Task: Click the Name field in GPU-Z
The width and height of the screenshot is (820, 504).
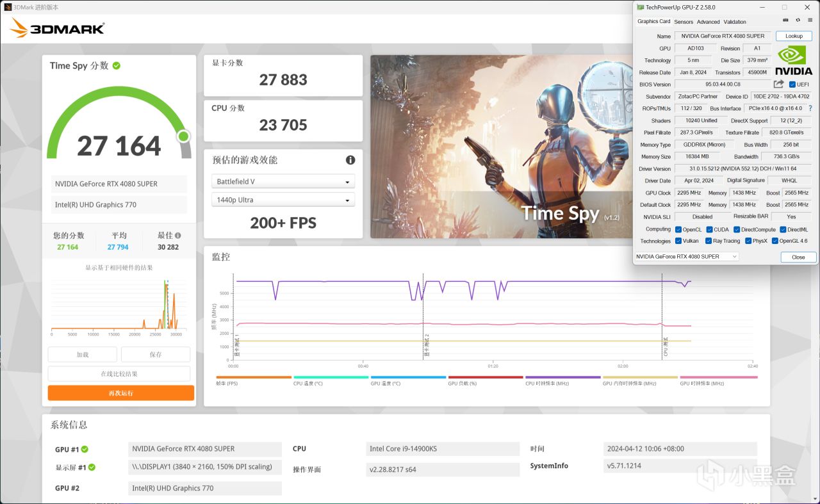Action: (724, 36)
